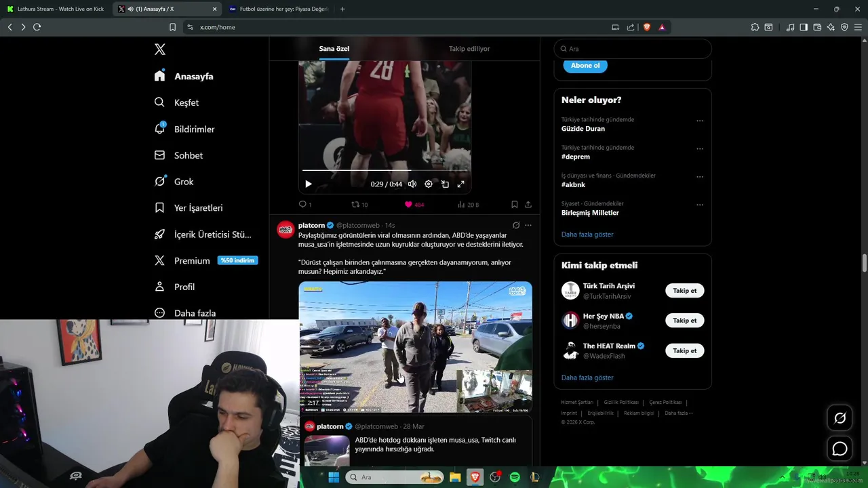Open the Windows Start menu
Viewport: 868px width, 488px height.
pyautogui.click(x=334, y=477)
